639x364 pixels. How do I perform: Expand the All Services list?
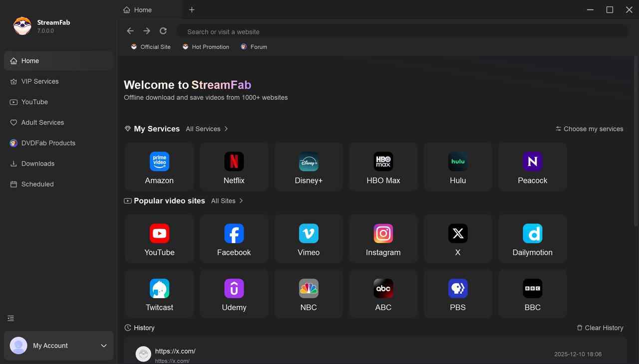[207, 129]
